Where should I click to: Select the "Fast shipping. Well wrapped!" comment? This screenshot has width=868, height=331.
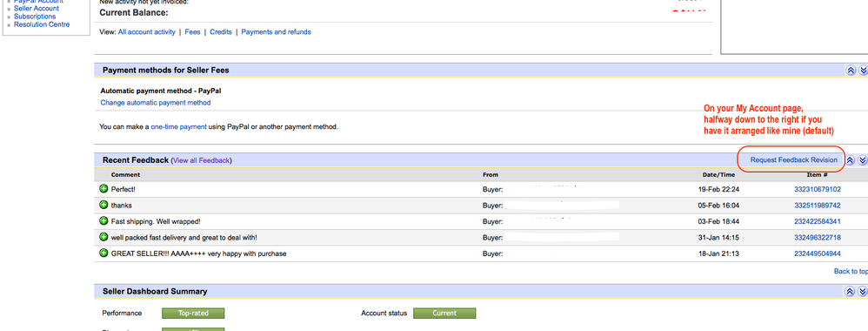tap(156, 221)
